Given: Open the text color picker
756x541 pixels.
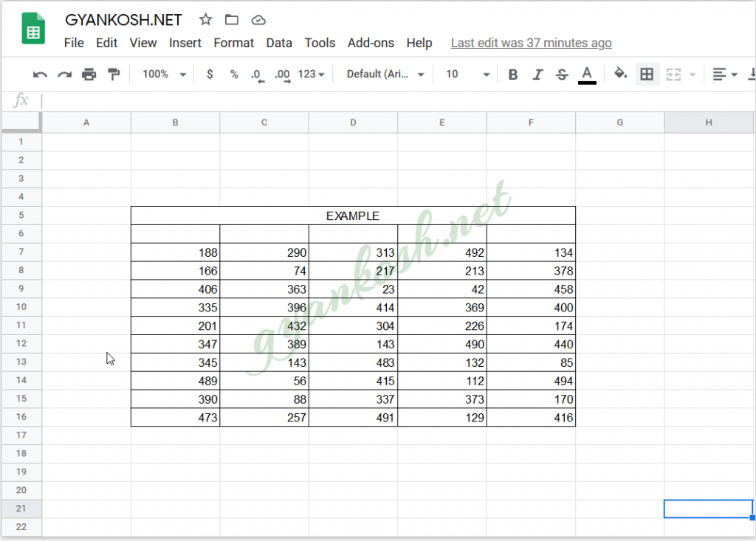Looking at the screenshot, I should 587,74.
